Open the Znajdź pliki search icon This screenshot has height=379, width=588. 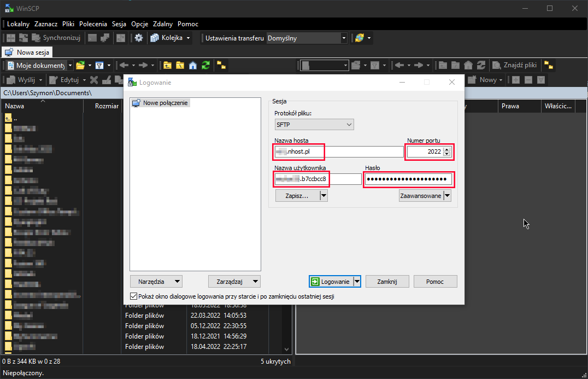pos(514,65)
